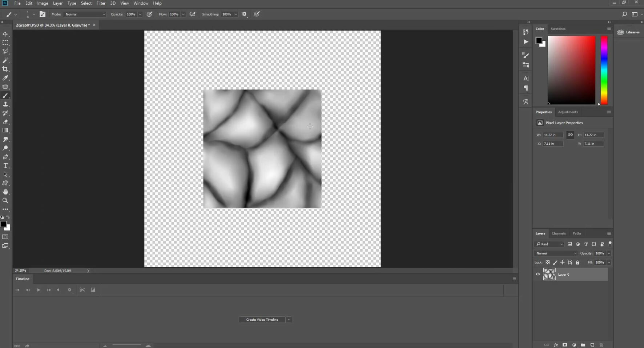Click the split at playhead scissors icon

pos(82,290)
